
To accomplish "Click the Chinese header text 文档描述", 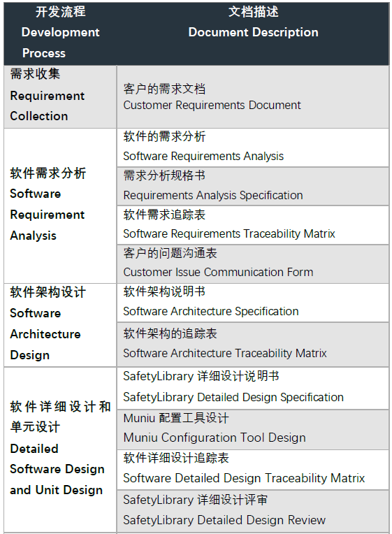I will (x=253, y=12).
